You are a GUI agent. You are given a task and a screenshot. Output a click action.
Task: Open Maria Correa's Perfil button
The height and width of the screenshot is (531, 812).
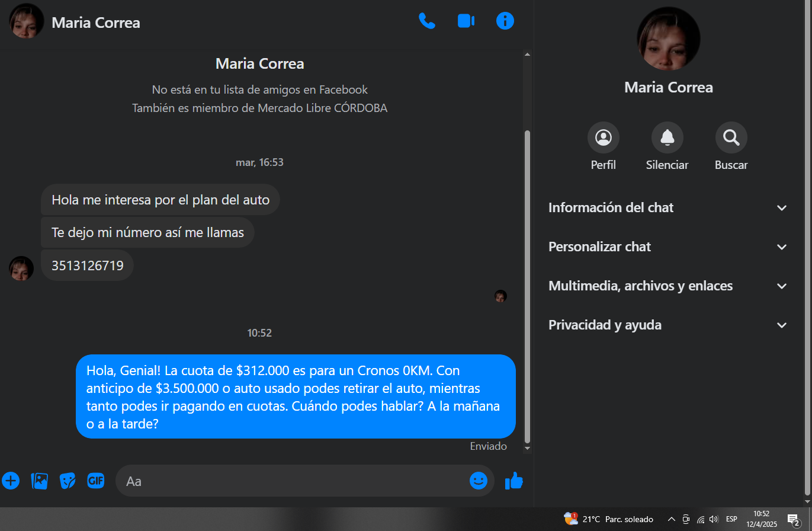[604, 146]
